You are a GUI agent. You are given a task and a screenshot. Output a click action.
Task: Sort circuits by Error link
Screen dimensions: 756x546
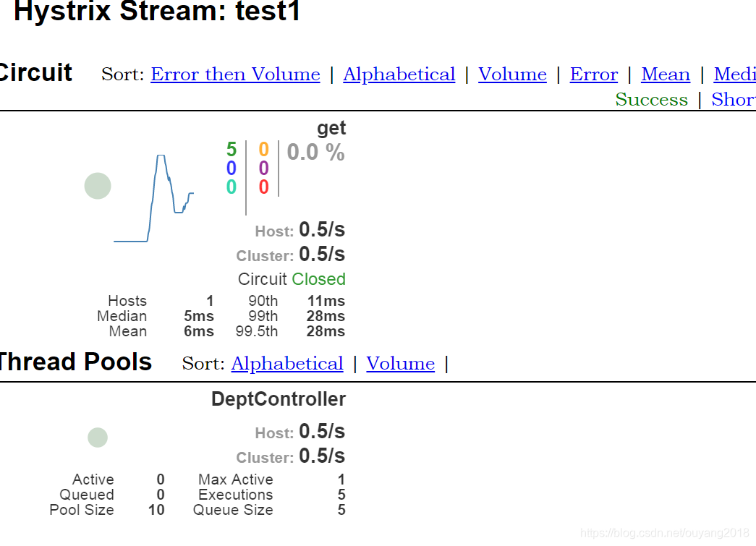(594, 74)
